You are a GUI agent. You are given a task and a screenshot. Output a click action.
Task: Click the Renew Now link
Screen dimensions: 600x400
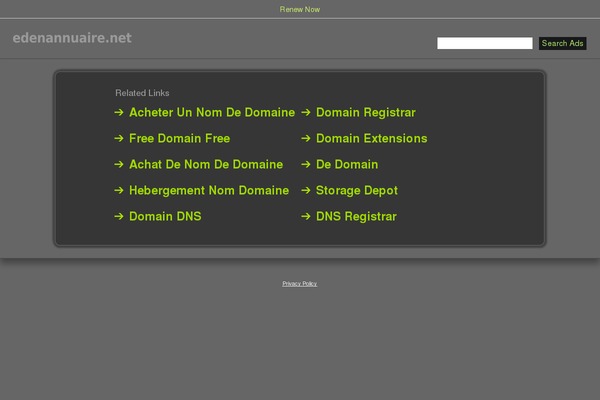pyautogui.click(x=300, y=9)
